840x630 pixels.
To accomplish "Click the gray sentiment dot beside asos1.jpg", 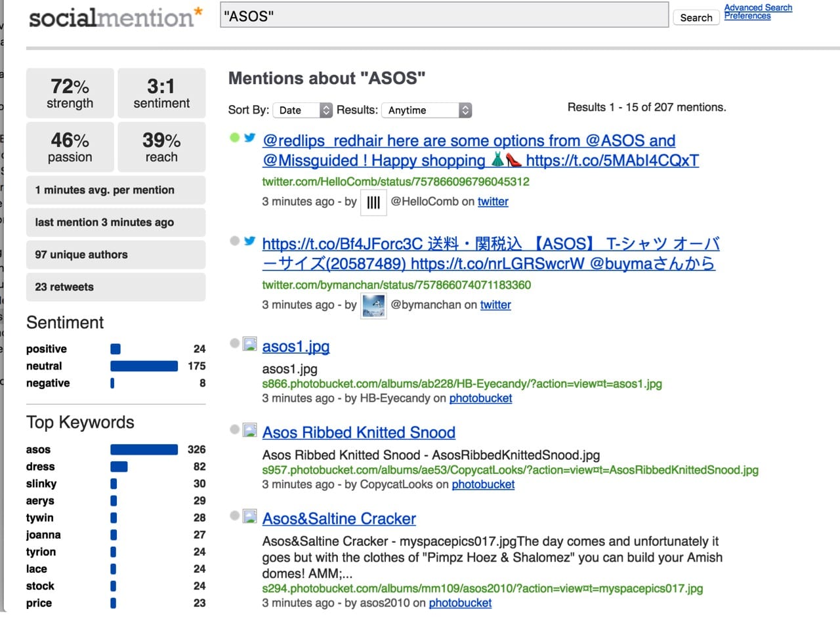I will (x=234, y=343).
